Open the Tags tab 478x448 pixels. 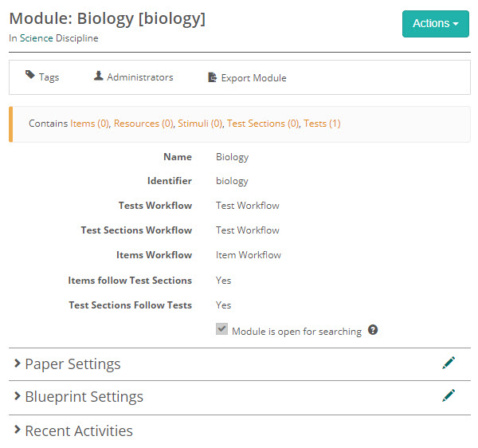(x=49, y=77)
